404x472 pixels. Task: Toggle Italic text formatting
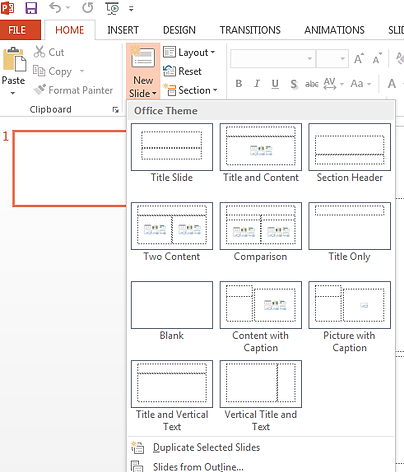tap(257, 83)
